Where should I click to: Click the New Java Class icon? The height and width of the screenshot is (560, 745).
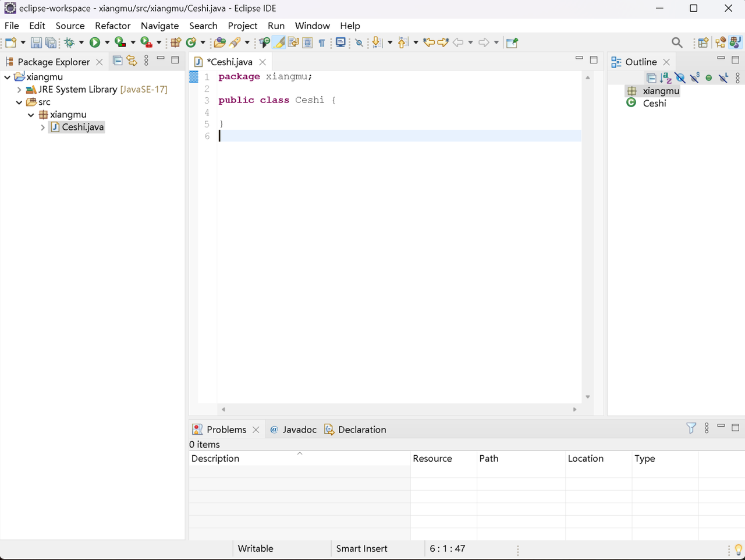pos(190,42)
